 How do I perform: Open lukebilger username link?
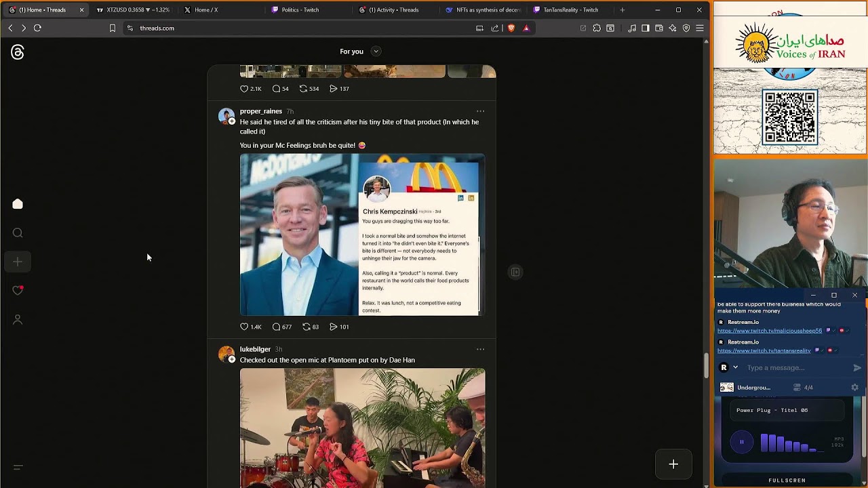click(x=255, y=349)
